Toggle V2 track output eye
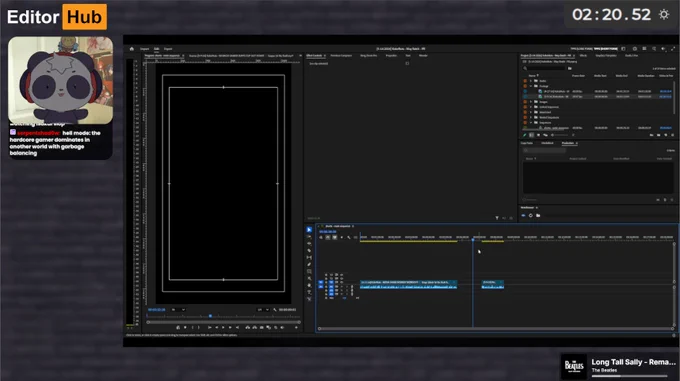This screenshot has width=680, height=381. point(342,278)
